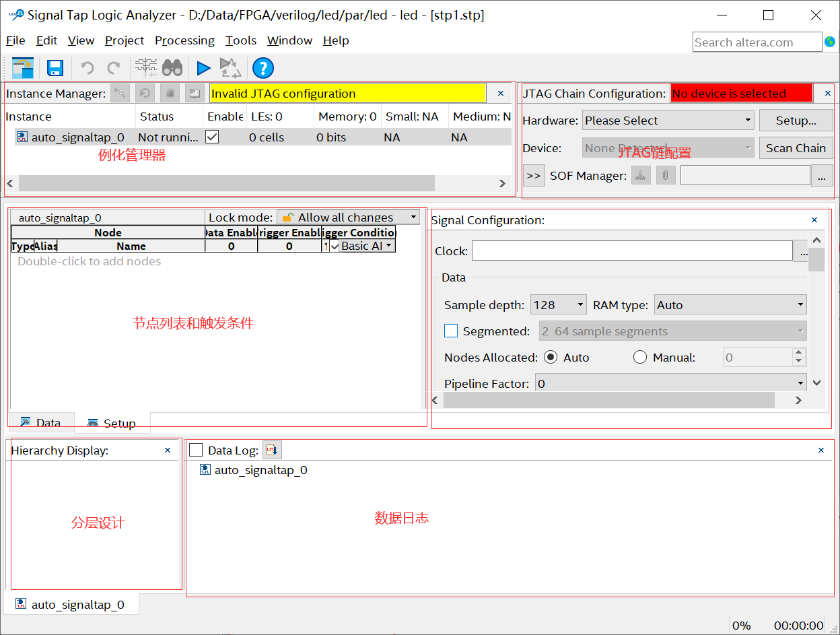Click the Setup... hardware button
This screenshot has height=635, width=840.
tap(796, 121)
